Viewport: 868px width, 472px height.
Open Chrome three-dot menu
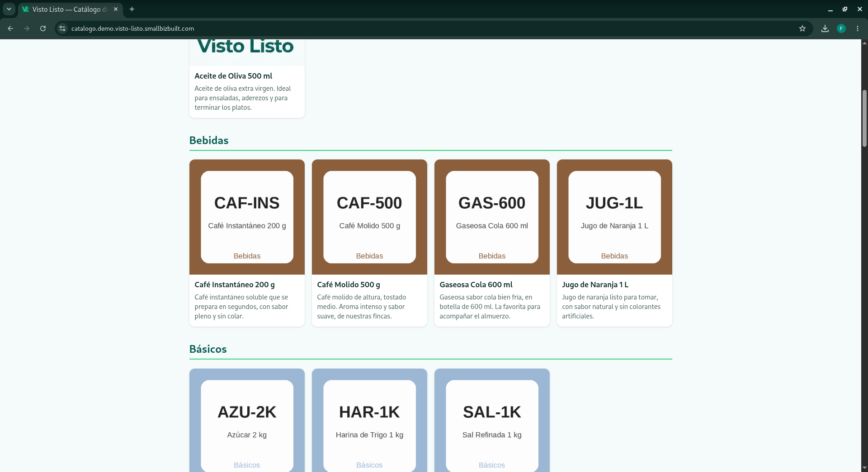tap(858, 28)
